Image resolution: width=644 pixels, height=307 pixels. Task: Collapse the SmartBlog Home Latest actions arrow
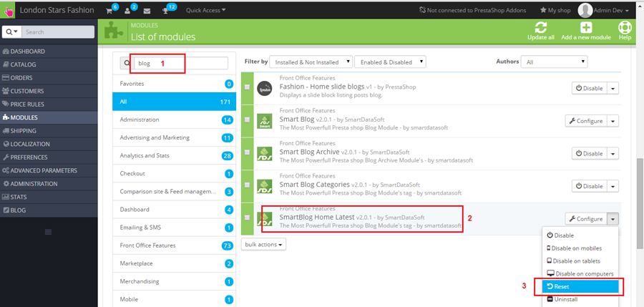coord(613,219)
